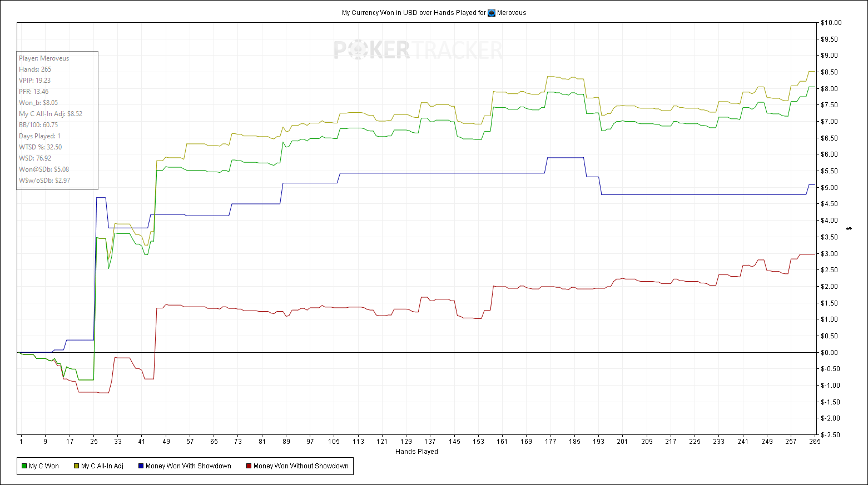This screenshot has height=485, width=868.
Task: Click the "$10.00" y-axis tick label
Action: click(x=831, y=23)
